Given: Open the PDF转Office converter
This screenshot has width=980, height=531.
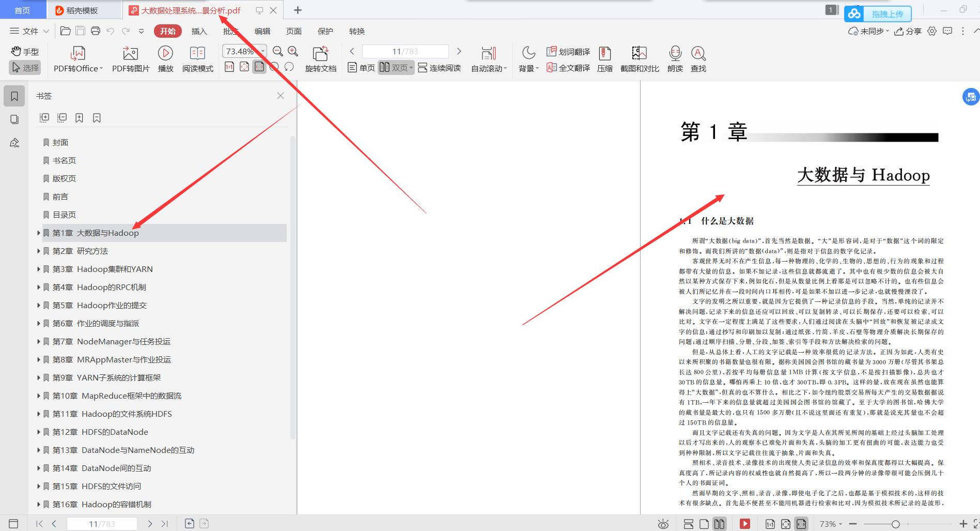Looking at the screenshot, I should pos(78,59).
